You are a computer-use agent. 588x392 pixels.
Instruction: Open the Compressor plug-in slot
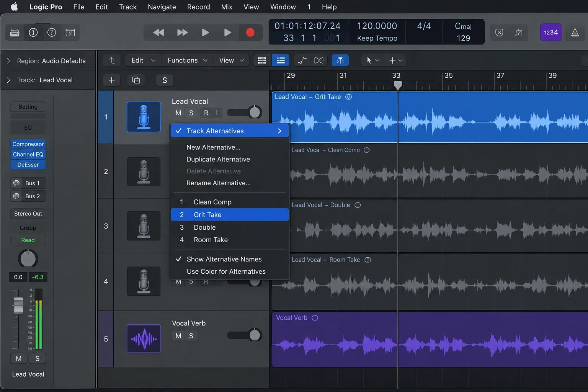point(28,144)
